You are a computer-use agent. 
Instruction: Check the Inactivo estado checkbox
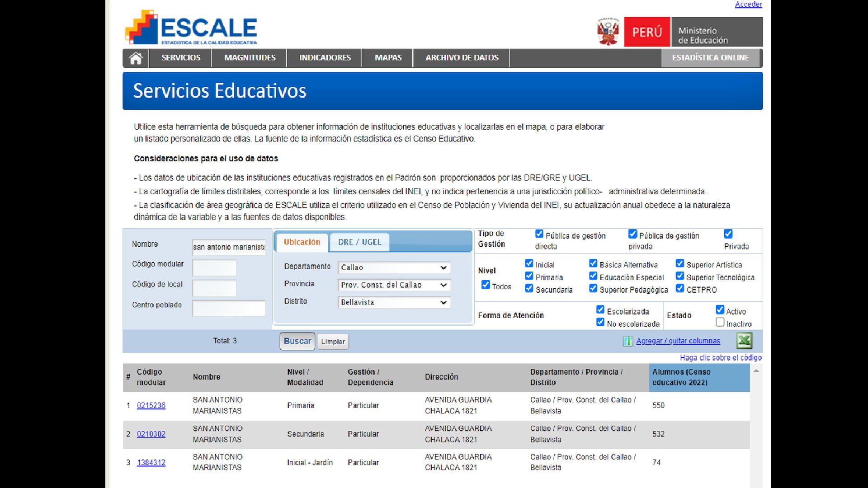click(x=720, y=323)
